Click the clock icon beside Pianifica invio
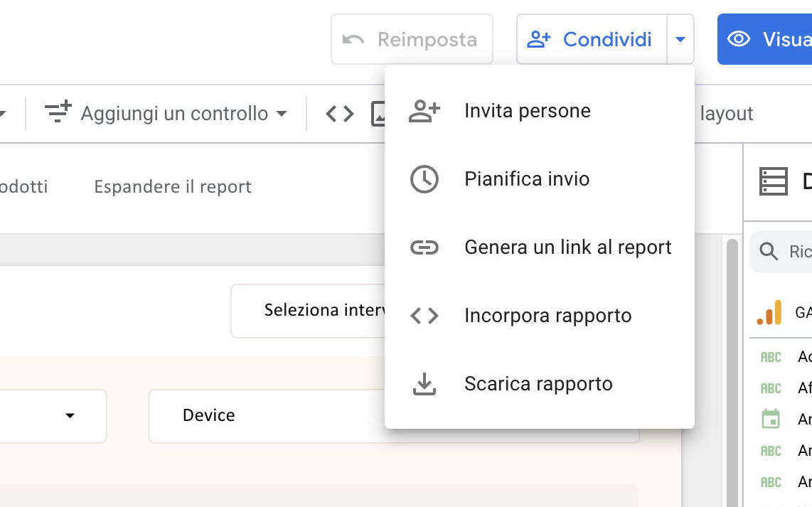Screen dimensions: 812x507 pyautogui.click(x=424, y=179)
